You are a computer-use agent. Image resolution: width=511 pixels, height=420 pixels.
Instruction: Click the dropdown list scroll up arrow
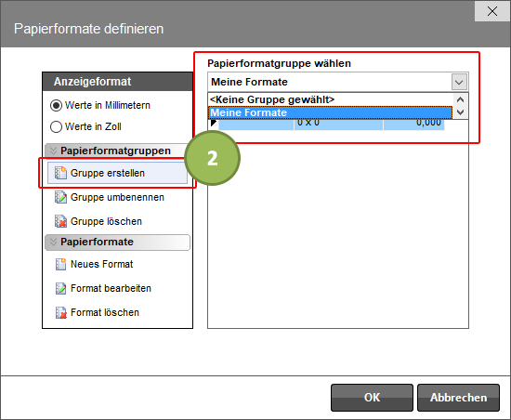(x=460, y=99)
